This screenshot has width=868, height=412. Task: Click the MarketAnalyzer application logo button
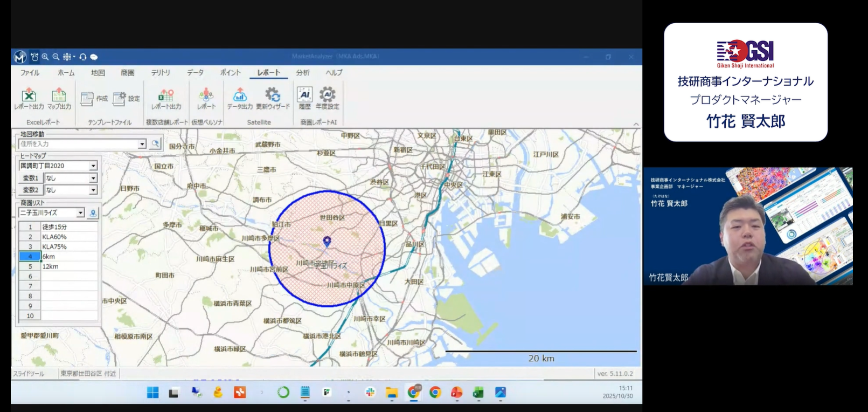[20, 57]
